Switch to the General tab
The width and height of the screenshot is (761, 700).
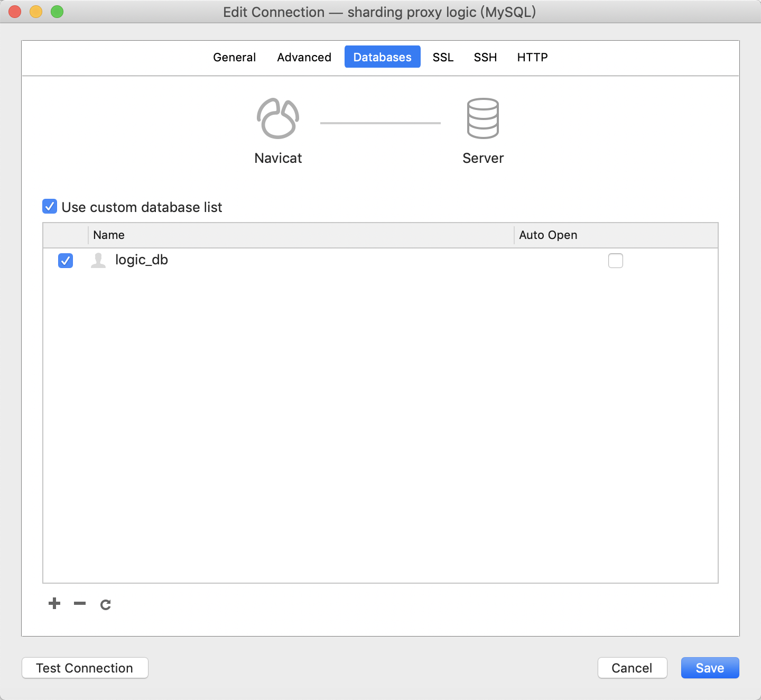point(234,57)
